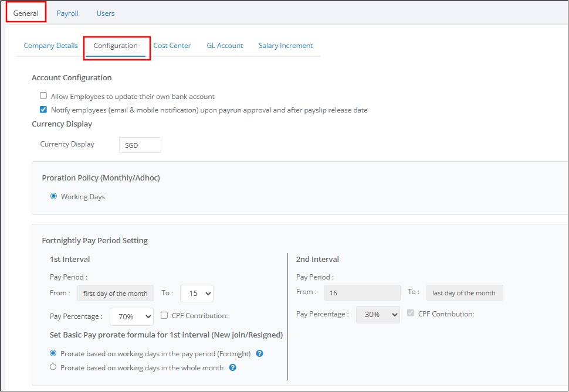Open the 30% pay percentage dropdown
The width and height of the screenshot is (569, 392).
pos(378,315)
